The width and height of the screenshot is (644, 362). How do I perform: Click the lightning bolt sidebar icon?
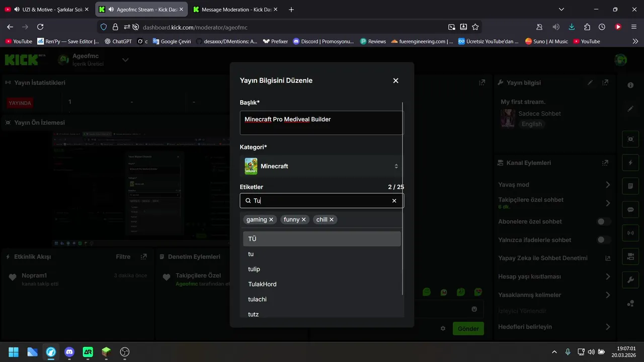pos(630,163)
